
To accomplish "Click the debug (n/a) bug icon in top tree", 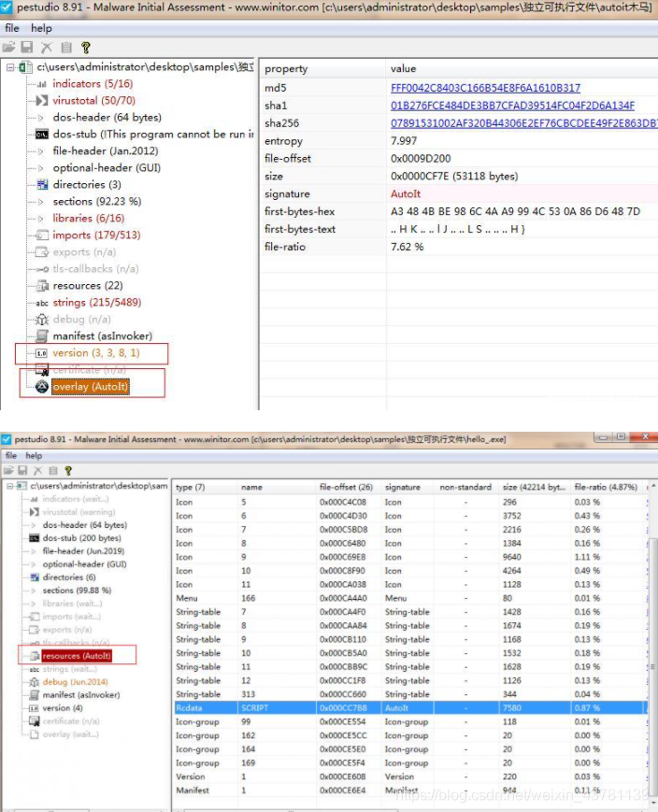I will [41, 320].
